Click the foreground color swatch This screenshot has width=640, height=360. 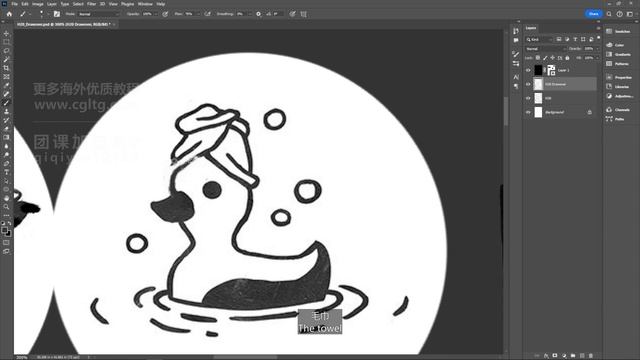[4, 230]
